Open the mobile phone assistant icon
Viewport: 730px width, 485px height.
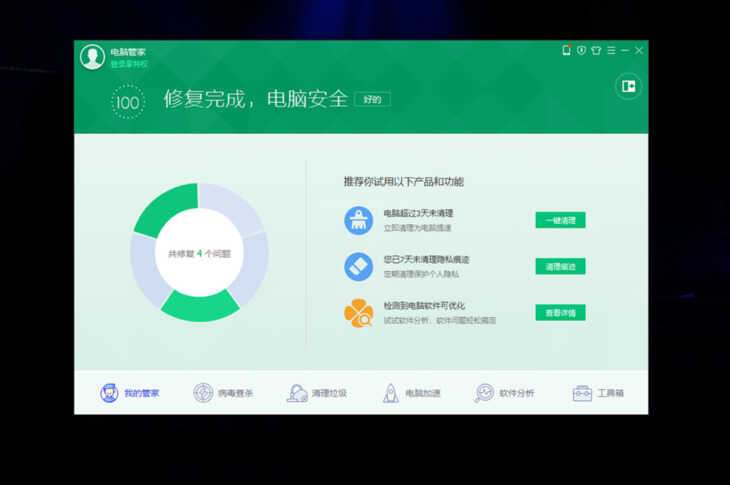pos(567,50)
